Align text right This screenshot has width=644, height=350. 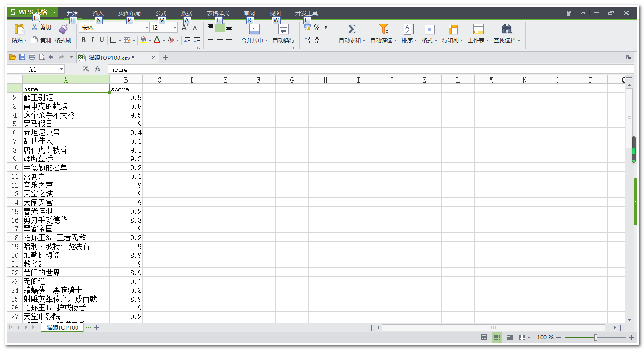(x=229, y=41)
